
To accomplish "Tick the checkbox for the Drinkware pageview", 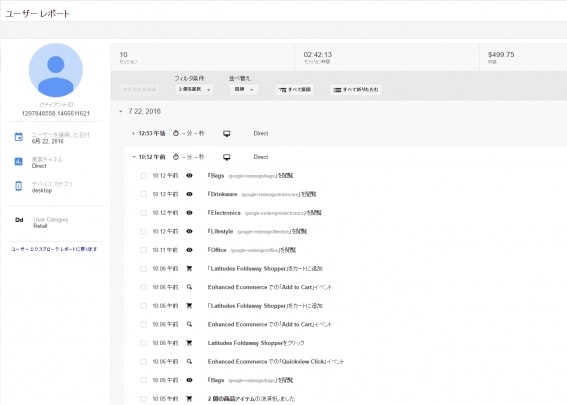I will [x=143, y=194].
